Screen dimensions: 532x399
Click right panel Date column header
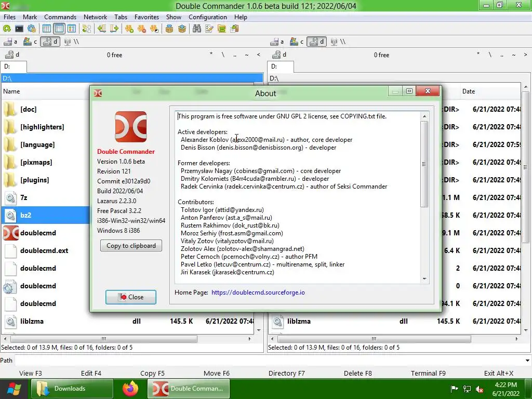pyautogui.click(x=490, y=91)
